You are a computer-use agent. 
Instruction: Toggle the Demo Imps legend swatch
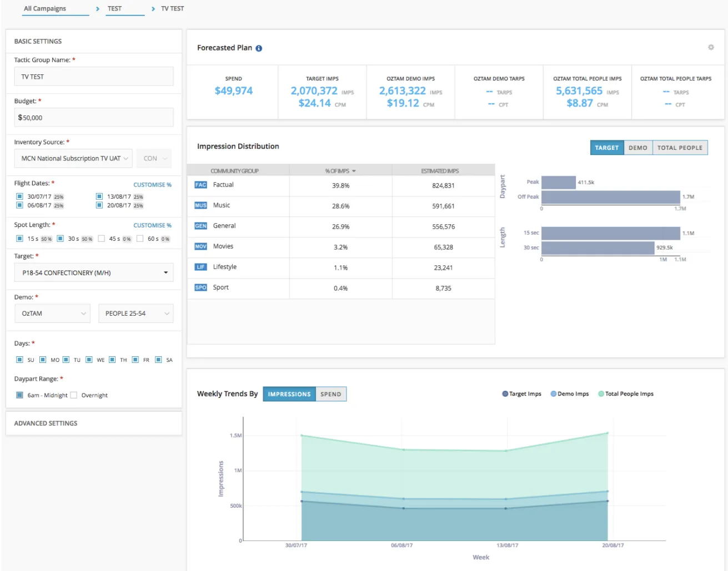click(554, 394)
